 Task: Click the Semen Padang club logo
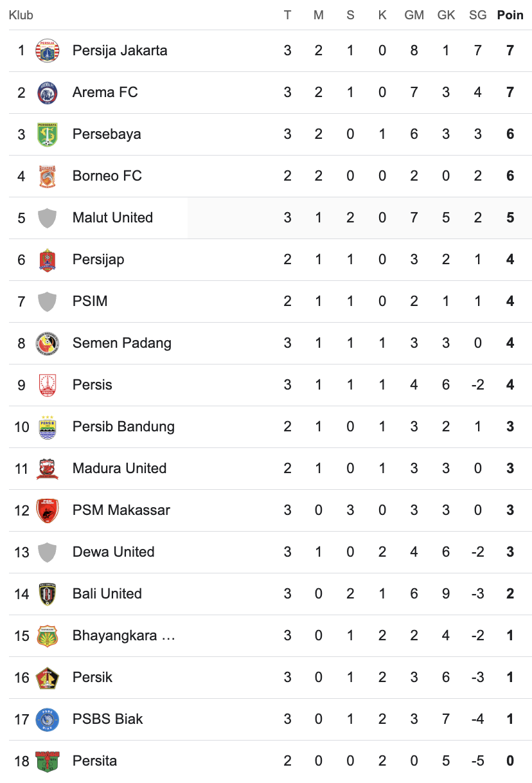coord(48,343)
